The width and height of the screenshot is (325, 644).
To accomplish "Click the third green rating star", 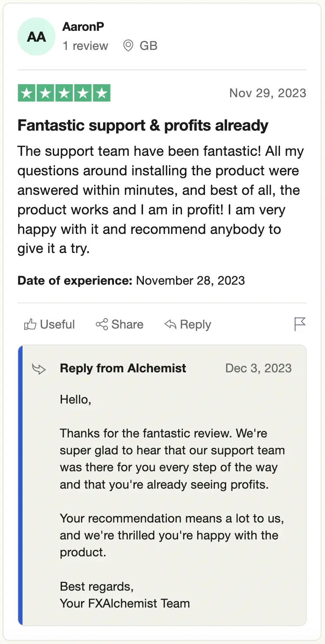I will (64, 93).
